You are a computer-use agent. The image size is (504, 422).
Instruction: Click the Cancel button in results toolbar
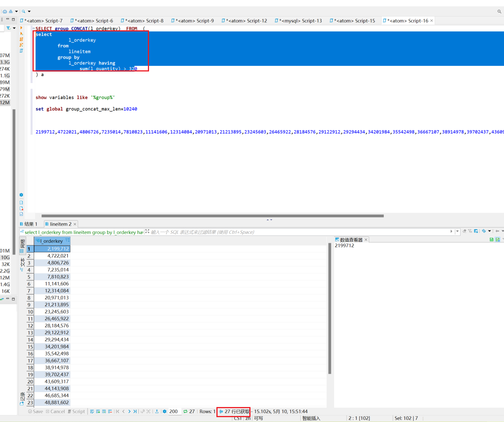click(55, 412)
